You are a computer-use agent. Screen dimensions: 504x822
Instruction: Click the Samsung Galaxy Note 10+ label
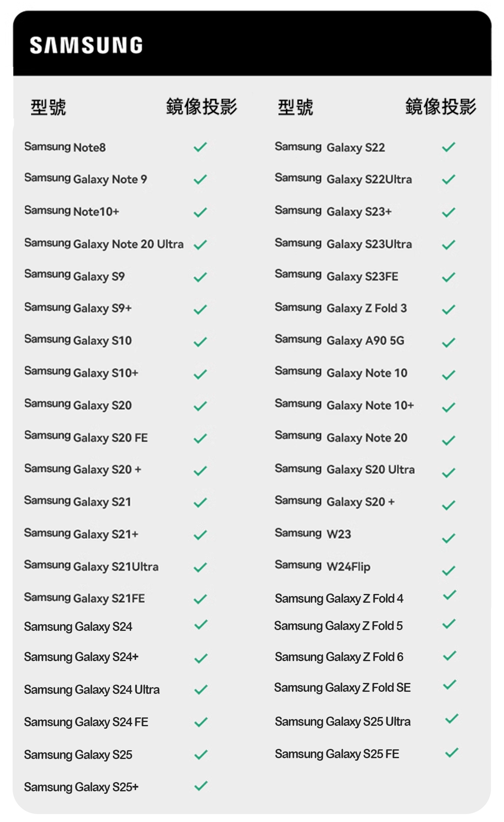pos(344,405)
